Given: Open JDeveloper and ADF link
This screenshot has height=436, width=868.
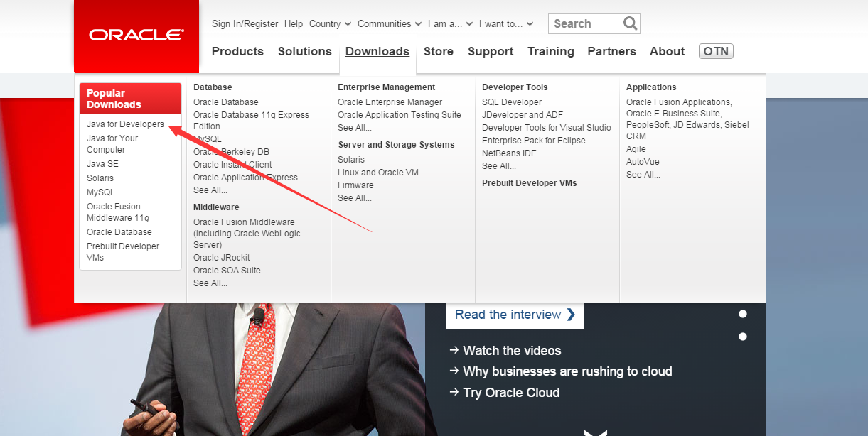Looking at the screenshot, I should pyautogui.click(x=523, y=115).
